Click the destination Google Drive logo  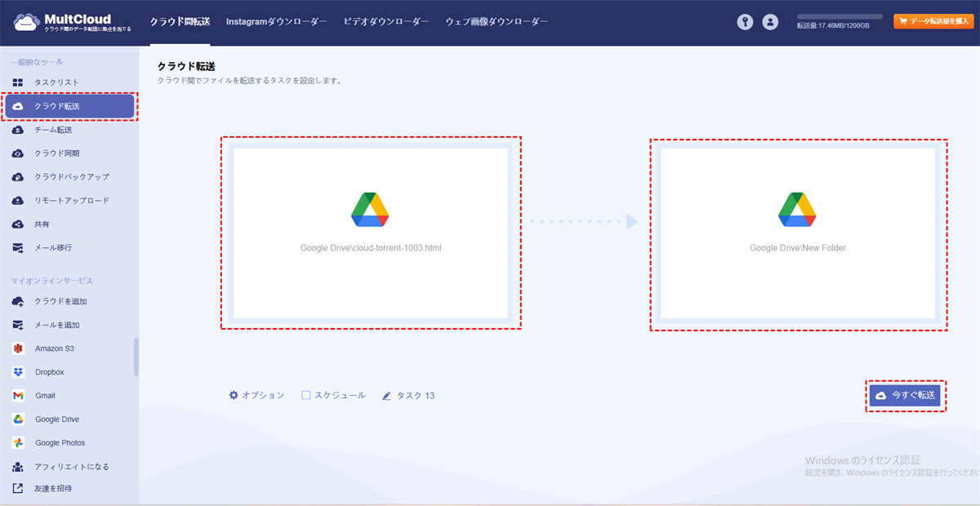[x=798, y=210]
